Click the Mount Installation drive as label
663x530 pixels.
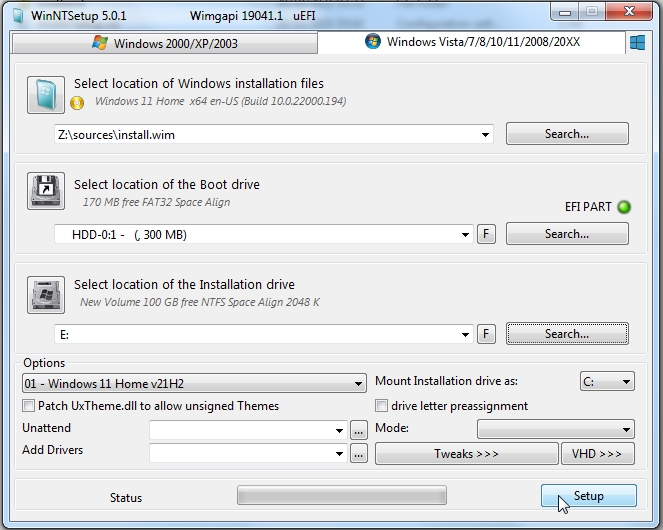click(446, 381)
